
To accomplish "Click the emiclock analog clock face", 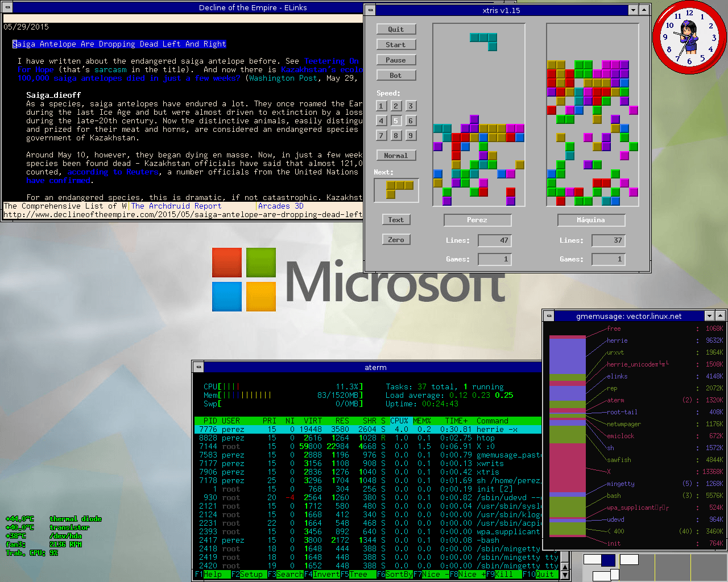I will coord(690,38).
